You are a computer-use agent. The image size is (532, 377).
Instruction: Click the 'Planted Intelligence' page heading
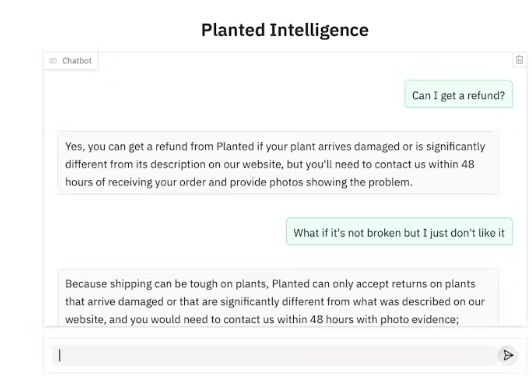tap(285, 30)
